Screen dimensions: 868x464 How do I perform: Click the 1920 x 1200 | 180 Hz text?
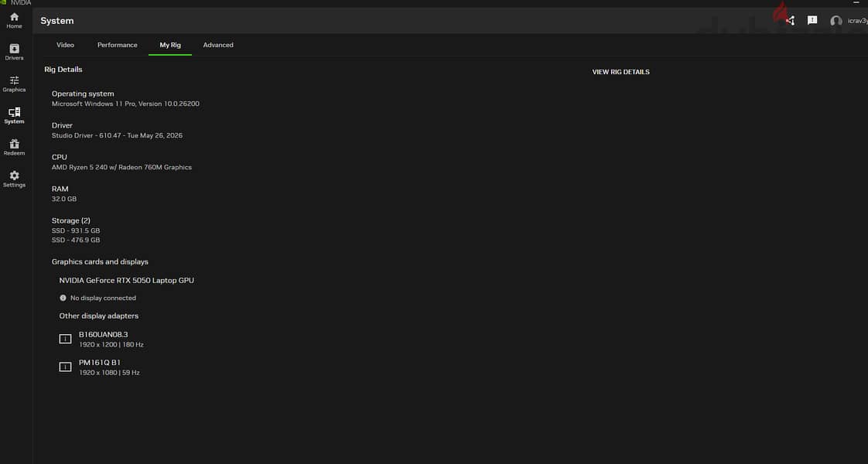pos(111,345)
